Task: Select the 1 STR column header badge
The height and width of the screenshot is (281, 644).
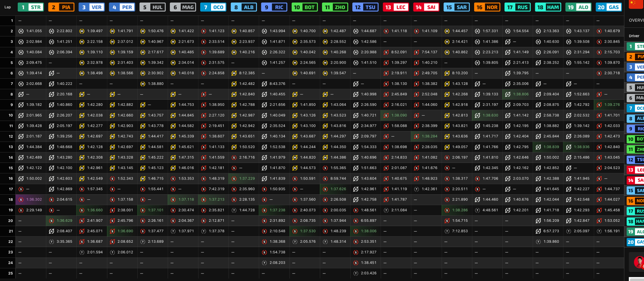Action: coord(31,7)
